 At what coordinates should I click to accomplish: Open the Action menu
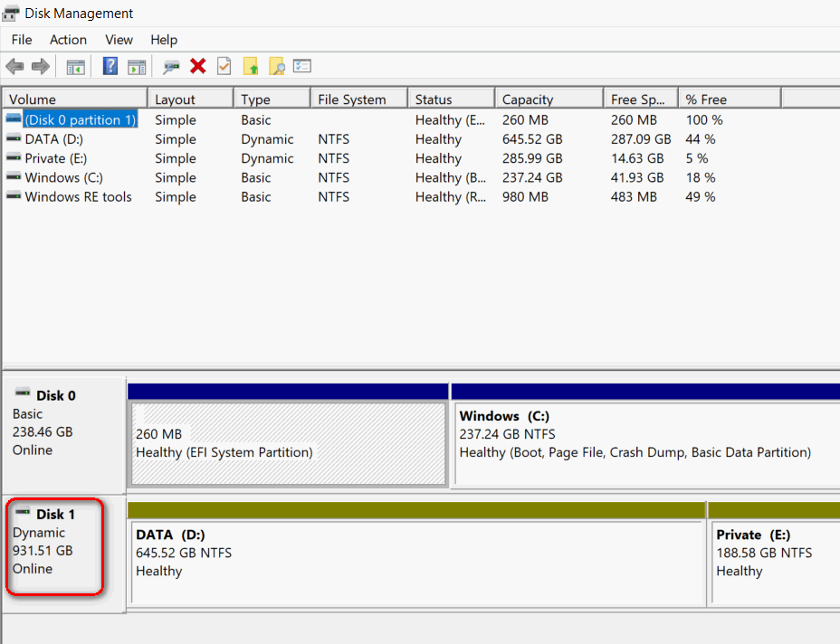68,40
